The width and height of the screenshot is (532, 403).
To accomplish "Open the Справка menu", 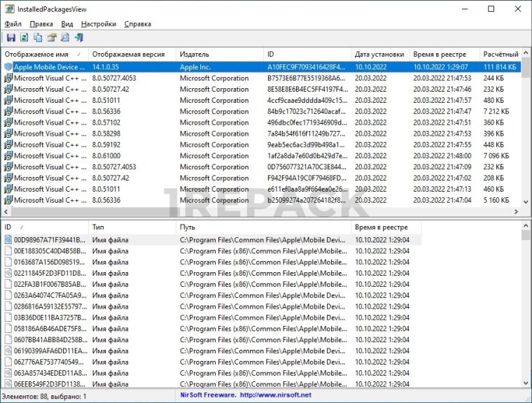I will pos(137,24).
